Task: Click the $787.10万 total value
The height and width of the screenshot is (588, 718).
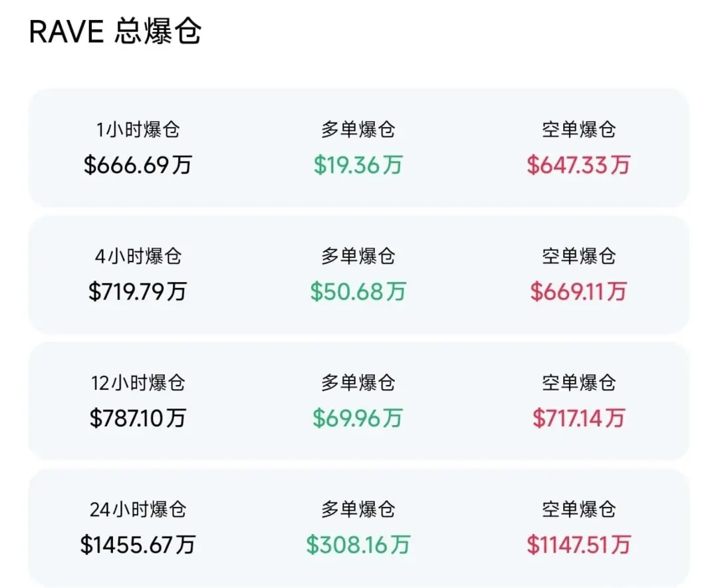Action: [138, 418]
